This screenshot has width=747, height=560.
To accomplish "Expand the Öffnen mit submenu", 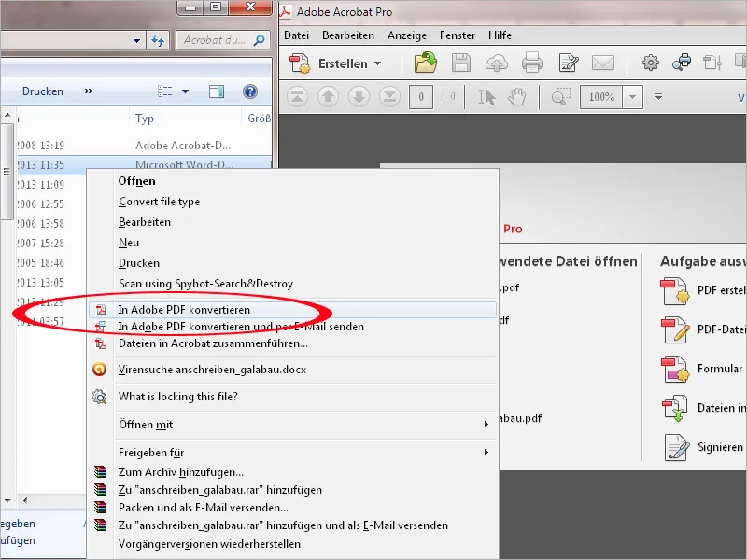I will click(292, 425).
